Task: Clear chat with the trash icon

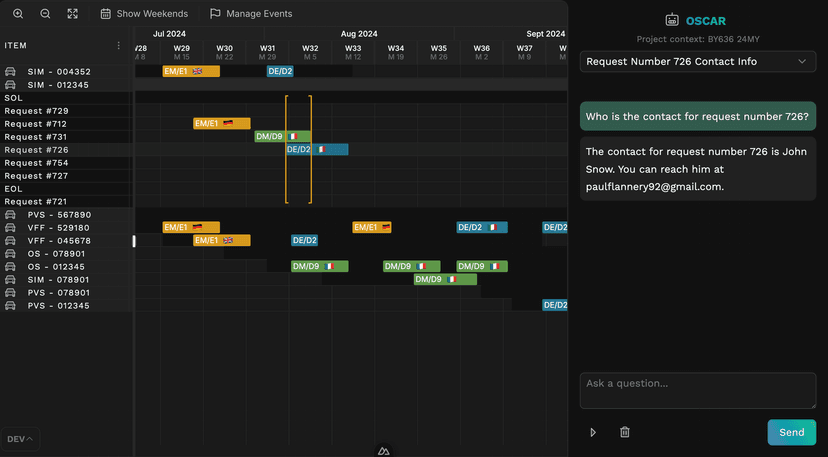Action: pyautogui.click(x=625, y=432)
